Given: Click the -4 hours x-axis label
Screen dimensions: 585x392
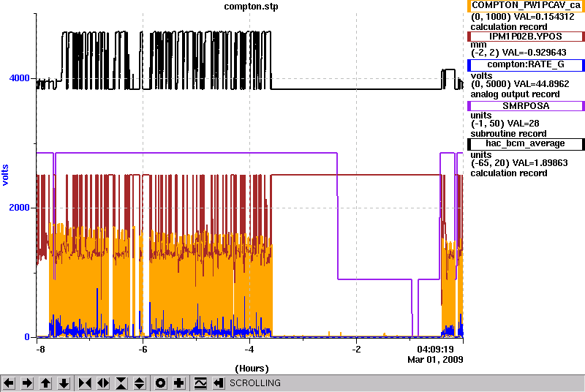Looking at the screenshot, I should pos(249,350).
